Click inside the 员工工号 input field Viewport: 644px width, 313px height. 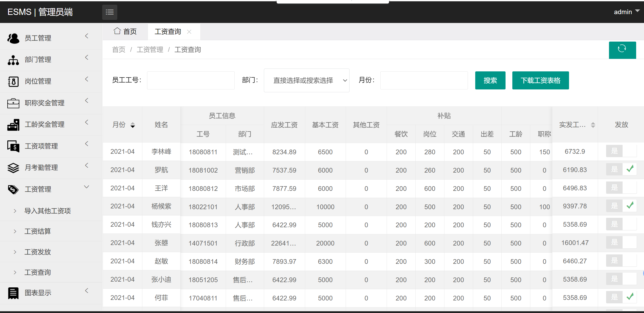click(190, 80)
